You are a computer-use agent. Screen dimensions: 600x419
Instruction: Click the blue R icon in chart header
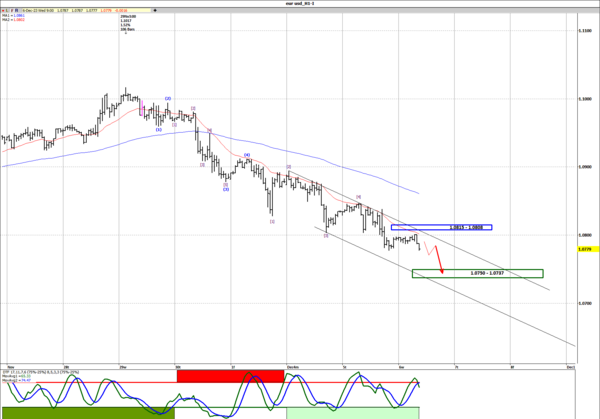point(16,10)
